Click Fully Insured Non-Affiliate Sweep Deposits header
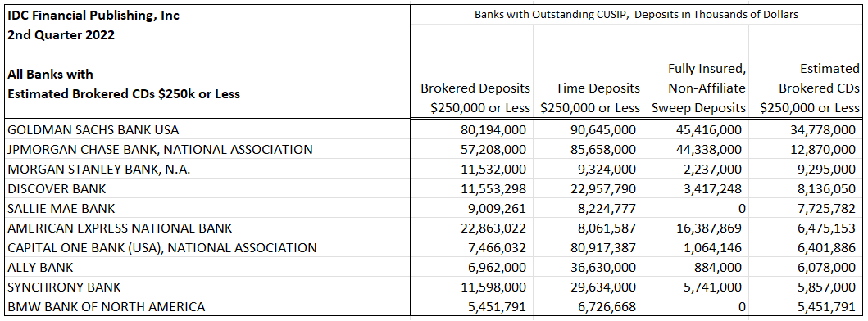Image resolution: width=868 pixels, height=321 pixels. (x=698, y=88)
